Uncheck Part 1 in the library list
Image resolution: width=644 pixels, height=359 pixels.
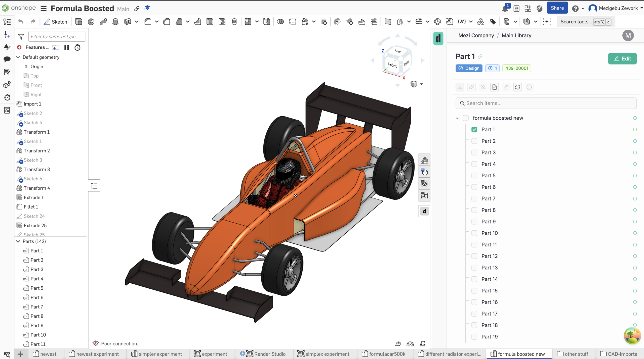pos(474,129)
